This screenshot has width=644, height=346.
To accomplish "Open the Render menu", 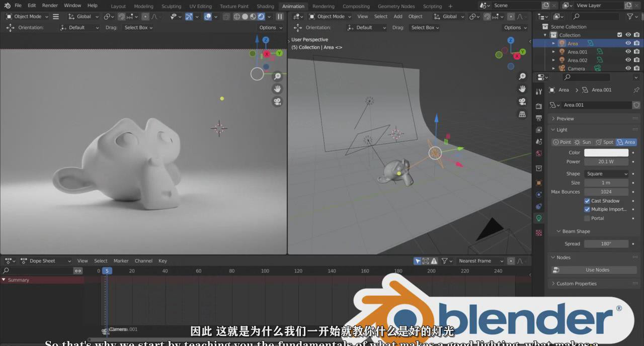I will point(50,6).
